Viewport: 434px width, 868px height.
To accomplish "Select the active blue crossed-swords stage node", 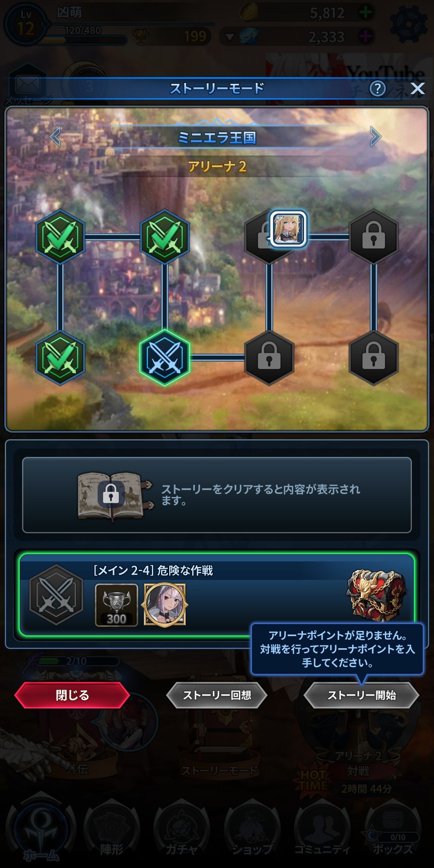I will [x=165, y=358].
